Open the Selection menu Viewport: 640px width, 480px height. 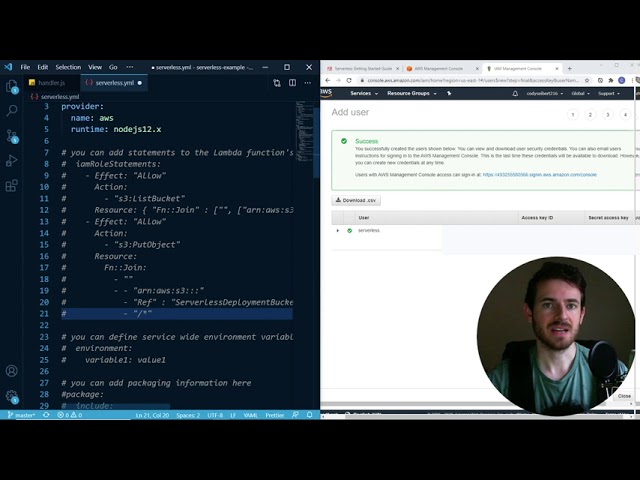pyautogui.click(x=68, y=67)
